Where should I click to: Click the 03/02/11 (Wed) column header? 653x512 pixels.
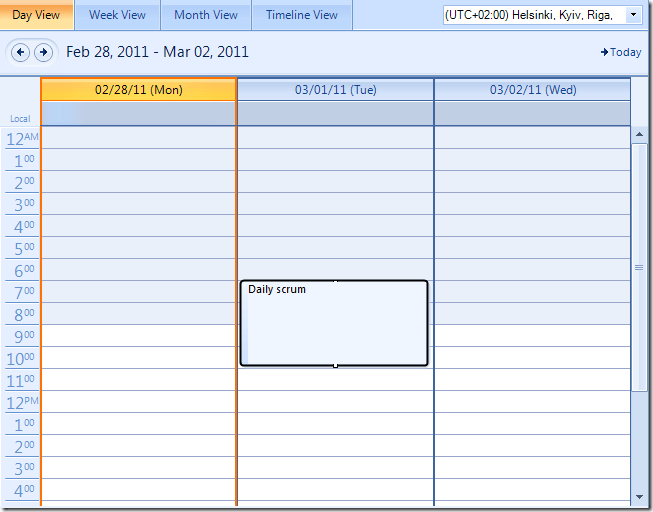[532, 90]
